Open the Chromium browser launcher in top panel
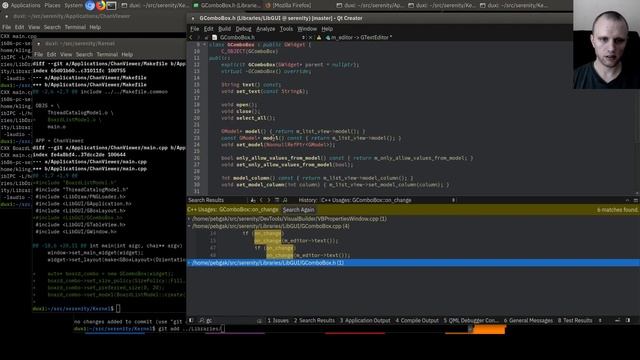 coord(90,5)
